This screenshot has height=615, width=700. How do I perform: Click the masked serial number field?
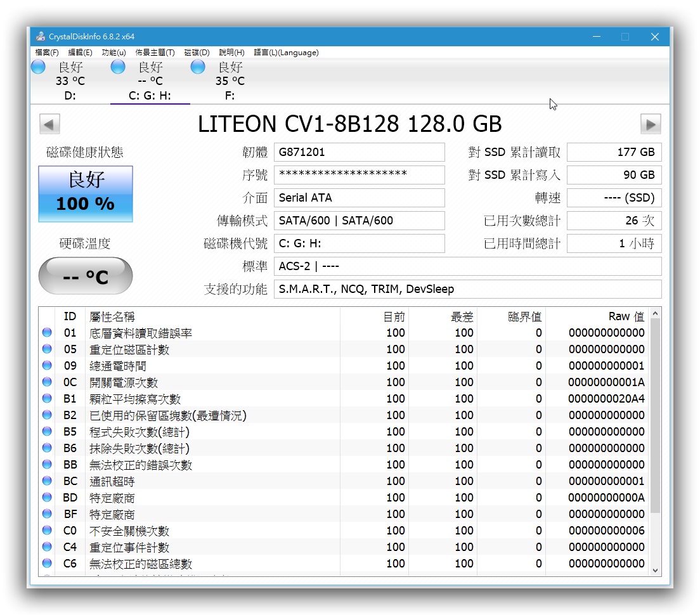point(359,175)
